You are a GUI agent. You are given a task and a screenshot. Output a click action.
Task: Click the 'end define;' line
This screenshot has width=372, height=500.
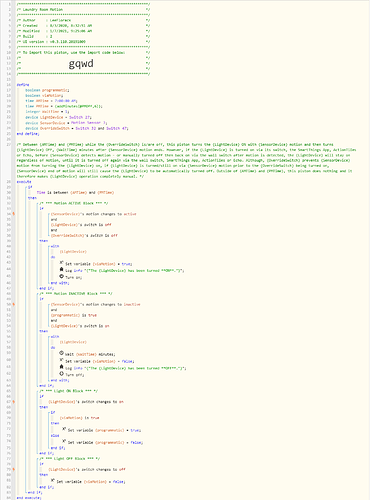click(28, 134)
